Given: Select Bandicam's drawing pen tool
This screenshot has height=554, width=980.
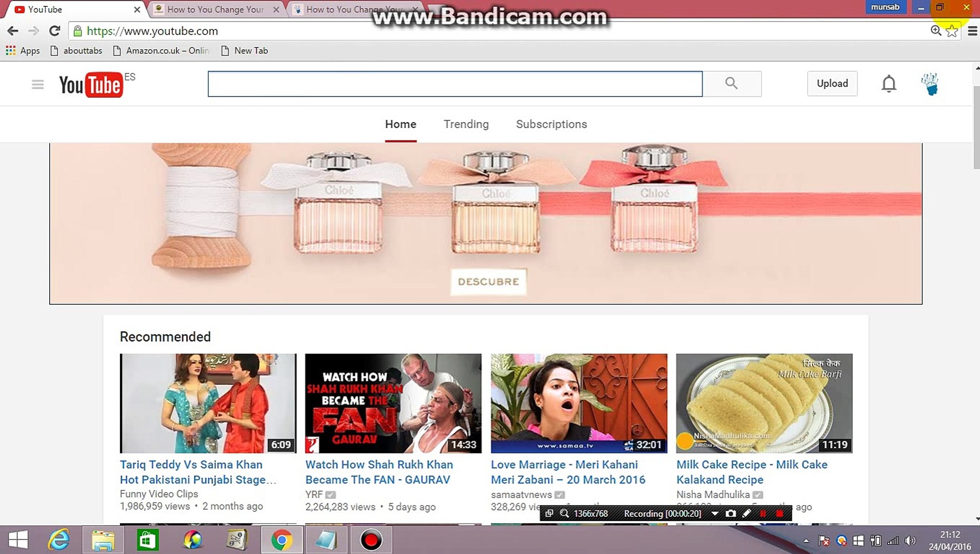Looking at the screenshot, I should point(747,513).
